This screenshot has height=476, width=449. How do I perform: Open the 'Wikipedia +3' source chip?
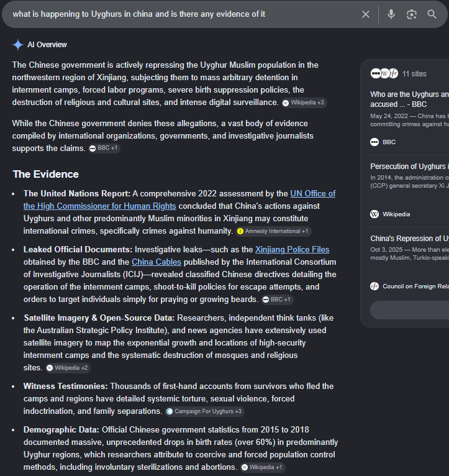[x=304, y=103]
